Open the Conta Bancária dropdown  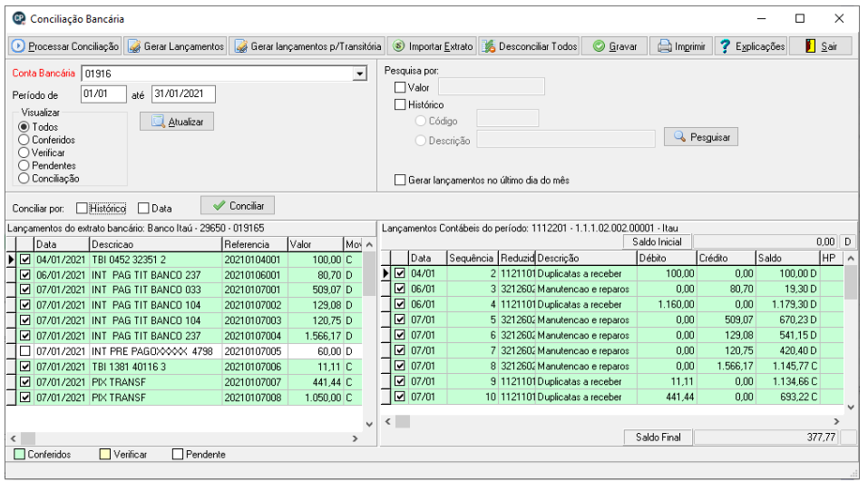360,74
